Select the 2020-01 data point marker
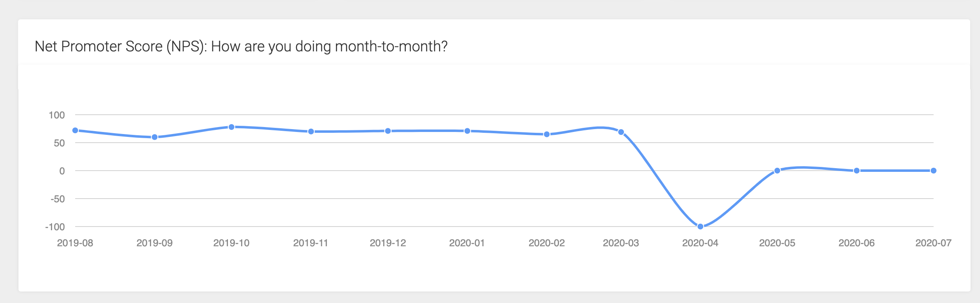The height and width of the screenshot is (303, 980). [467, 131]
